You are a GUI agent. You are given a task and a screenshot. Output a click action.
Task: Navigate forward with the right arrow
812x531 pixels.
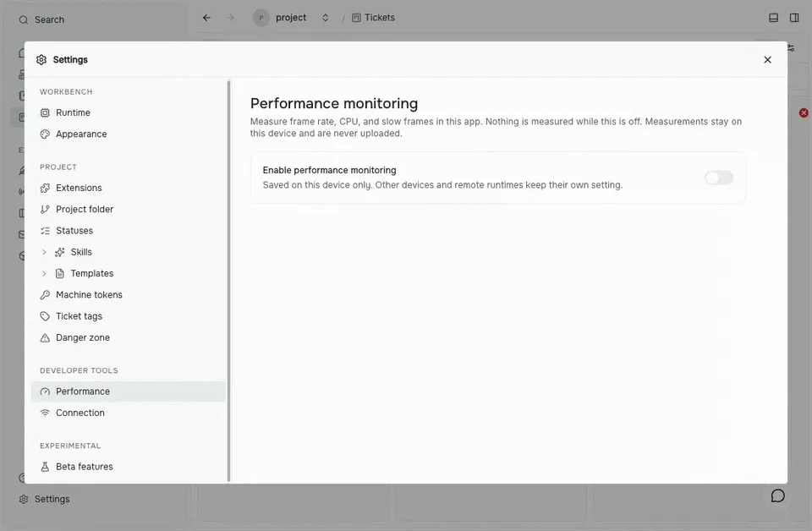[230, 18]
